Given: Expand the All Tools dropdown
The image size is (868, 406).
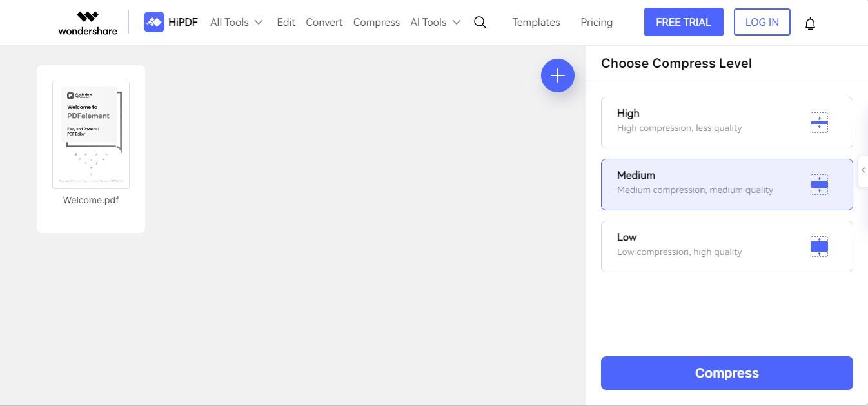Looking at the screenshot, I should [x=236, y=22].
